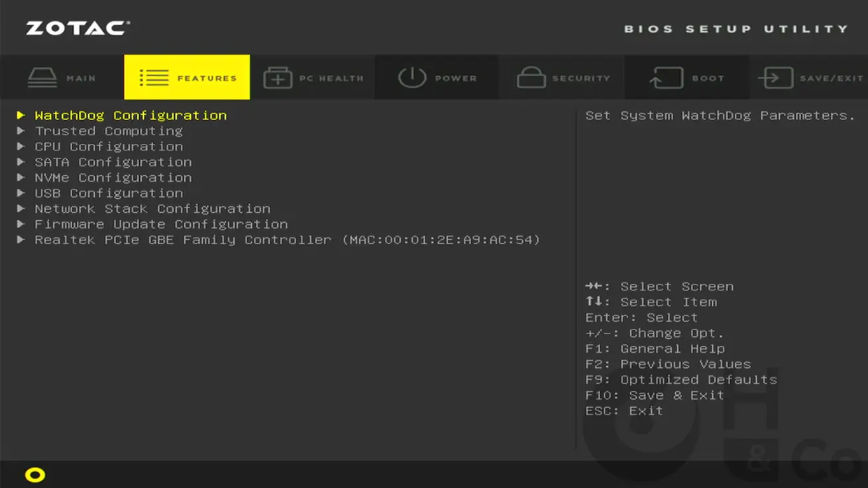The width and height of the screenshot is (868, 488).
Task: Expand the SATA Configuration arrow
Action: 21,162
